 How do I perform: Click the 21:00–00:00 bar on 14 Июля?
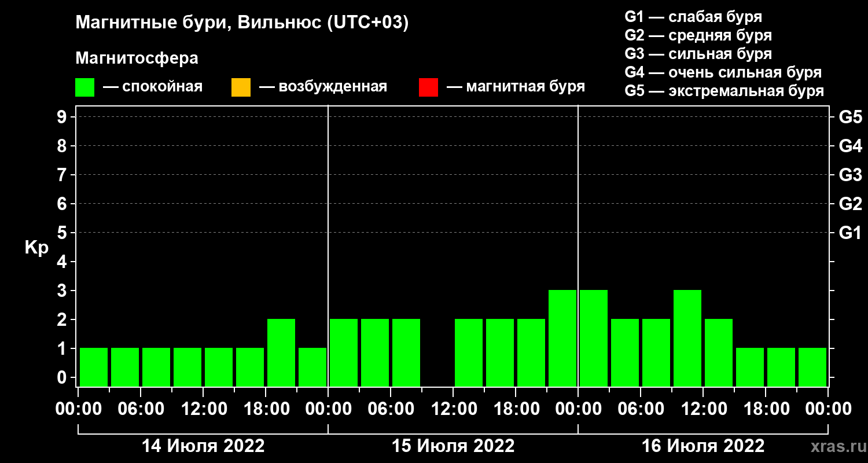[x=312, y=367]
